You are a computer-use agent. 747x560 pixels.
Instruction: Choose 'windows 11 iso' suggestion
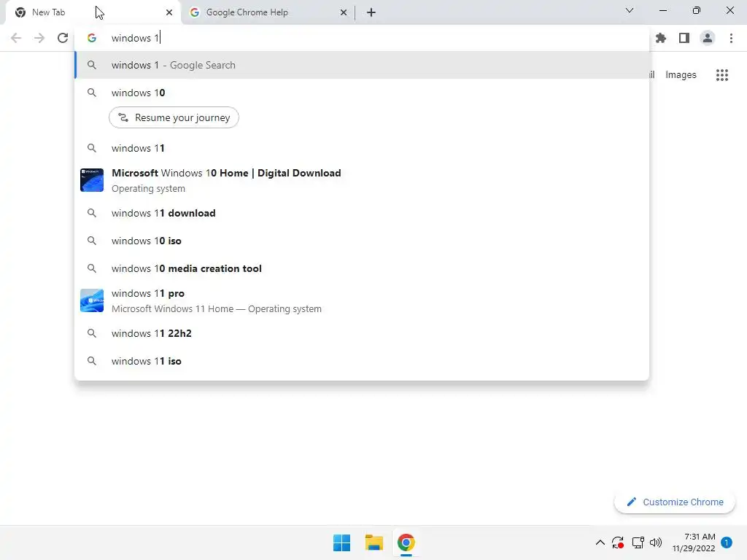pyautogui.click(x=362, y=361)
